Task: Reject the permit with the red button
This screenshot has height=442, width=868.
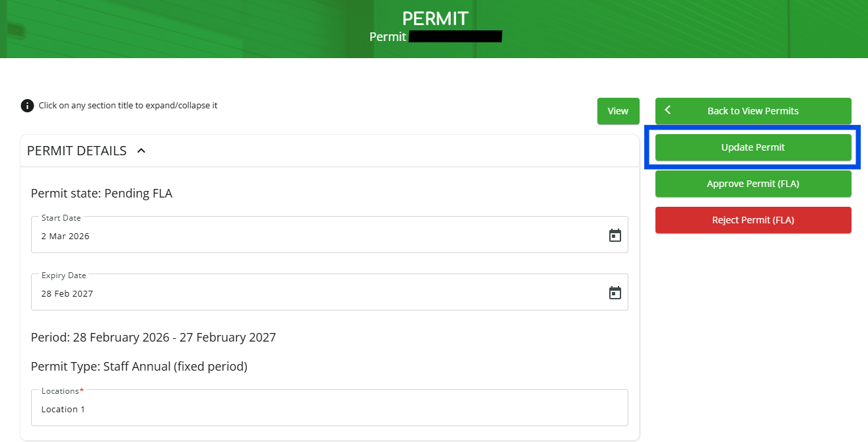Action: [752, 220]
